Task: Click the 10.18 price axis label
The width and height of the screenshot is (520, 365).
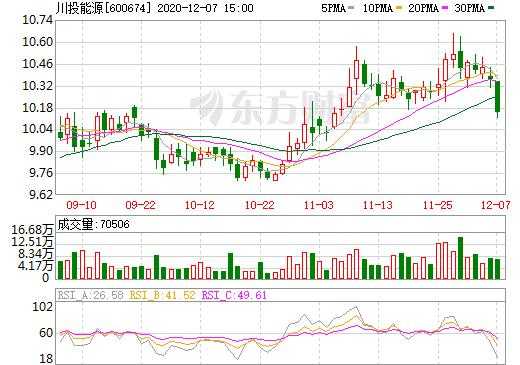Action: click(37, 108)
